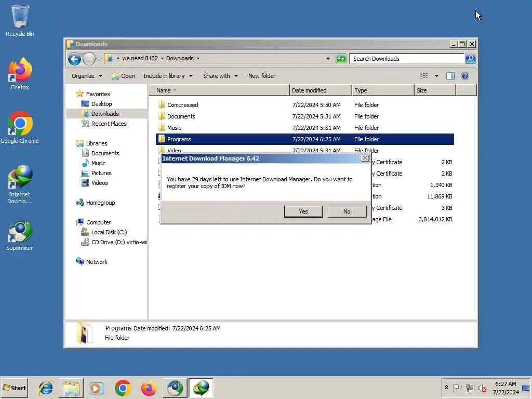Switch to Supermium taskbar icon
This screenshot has height=399, width=532.
[x=175, y=388]
